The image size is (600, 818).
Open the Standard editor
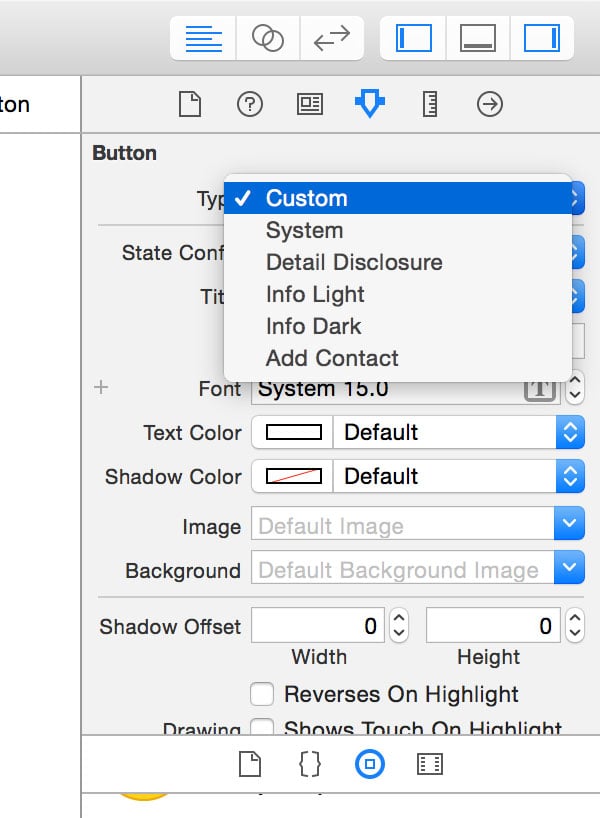click(x=205, y=38)
